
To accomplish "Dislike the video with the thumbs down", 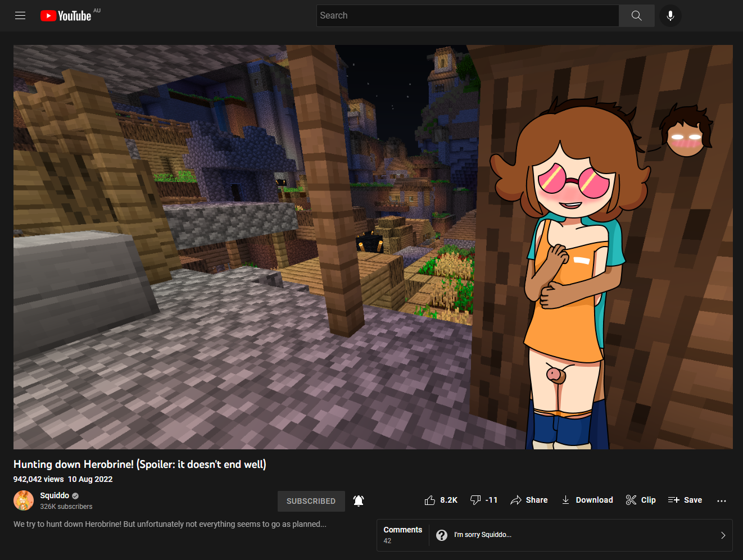I will [x=475, y=499].
